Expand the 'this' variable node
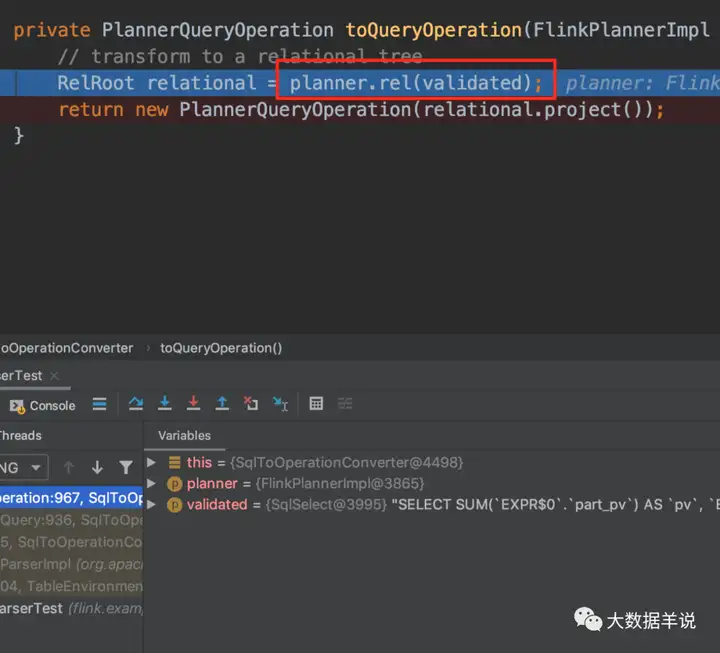Image resolution: width=720 pixels, height=653 pixels. [151, 462]
